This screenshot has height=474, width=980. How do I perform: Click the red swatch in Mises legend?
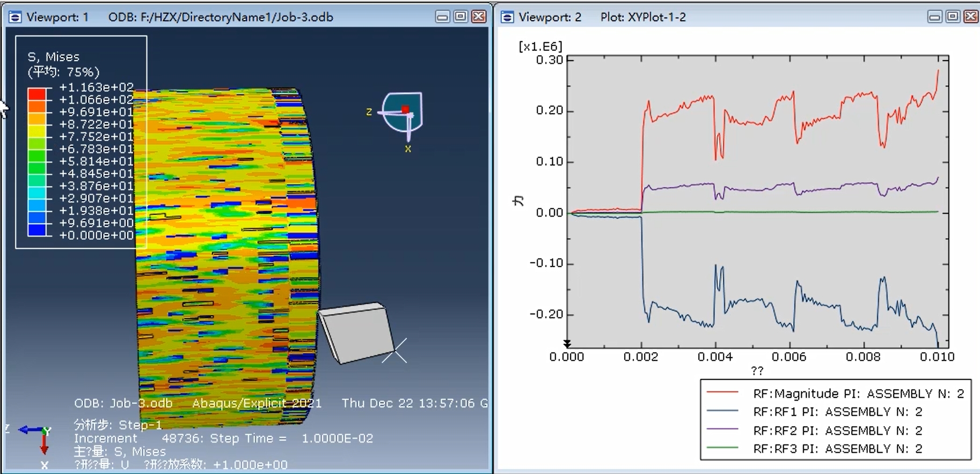pos(37,94)
